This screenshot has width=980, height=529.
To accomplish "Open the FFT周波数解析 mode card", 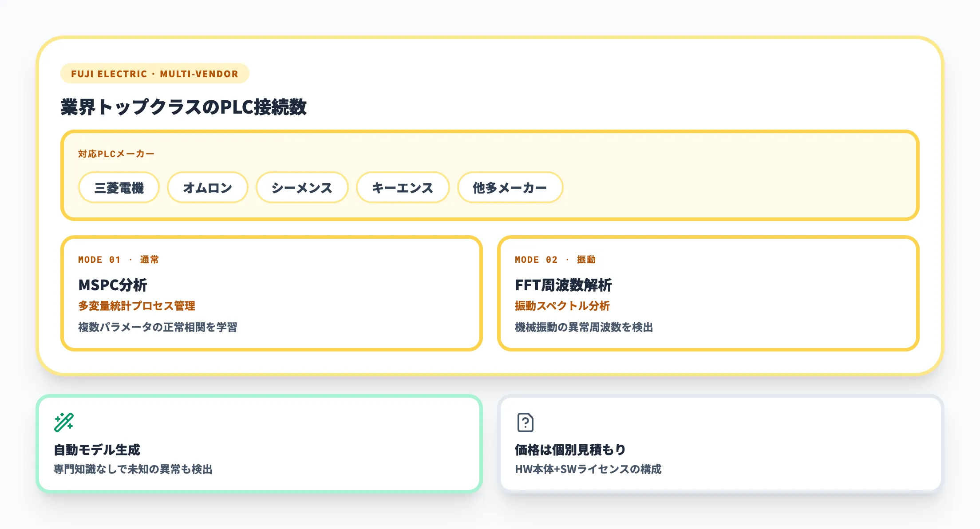I will coord(709,293).
